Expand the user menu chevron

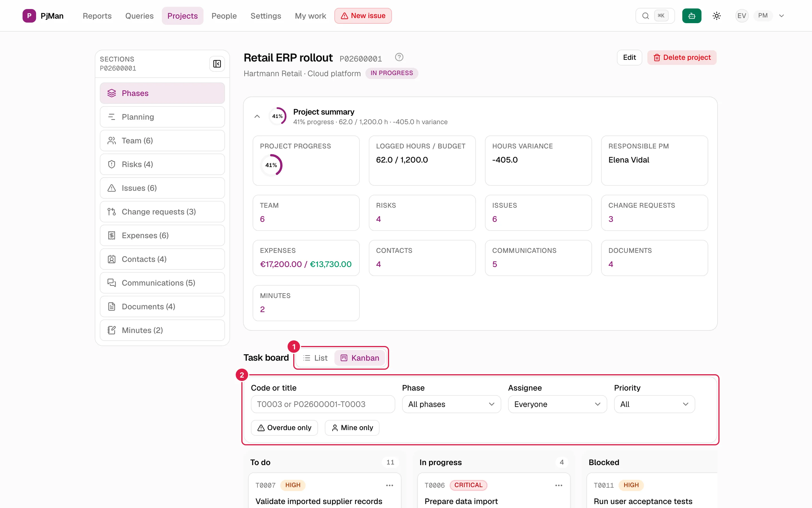782,16
